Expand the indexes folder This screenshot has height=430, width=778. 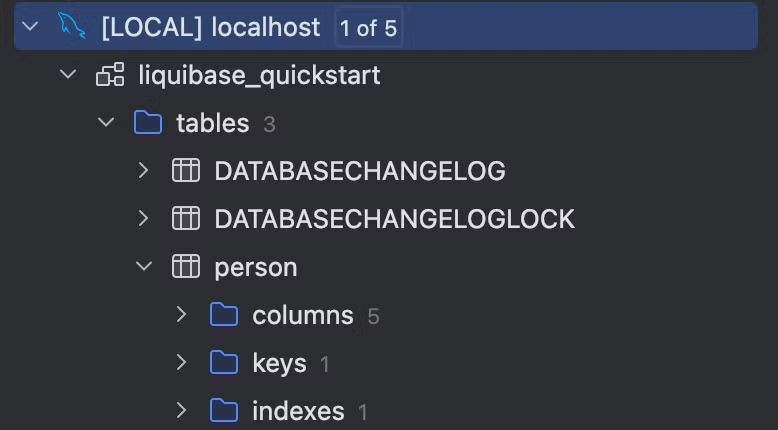click(181, 410)
